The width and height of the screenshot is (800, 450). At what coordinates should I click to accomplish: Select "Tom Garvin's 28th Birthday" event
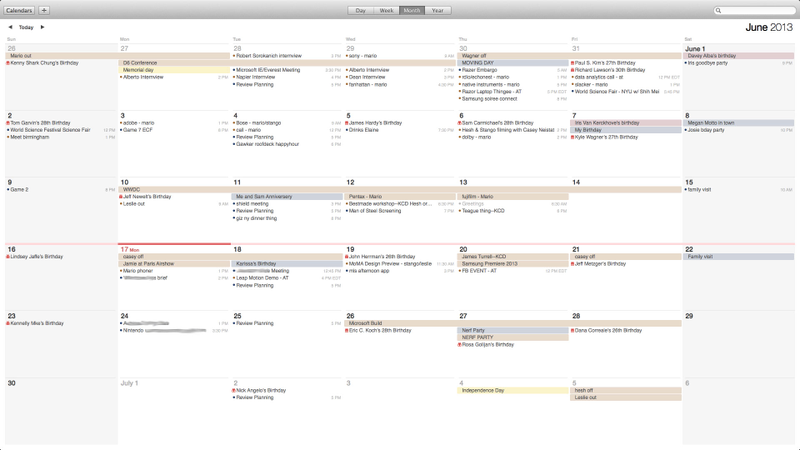(40, 123)
